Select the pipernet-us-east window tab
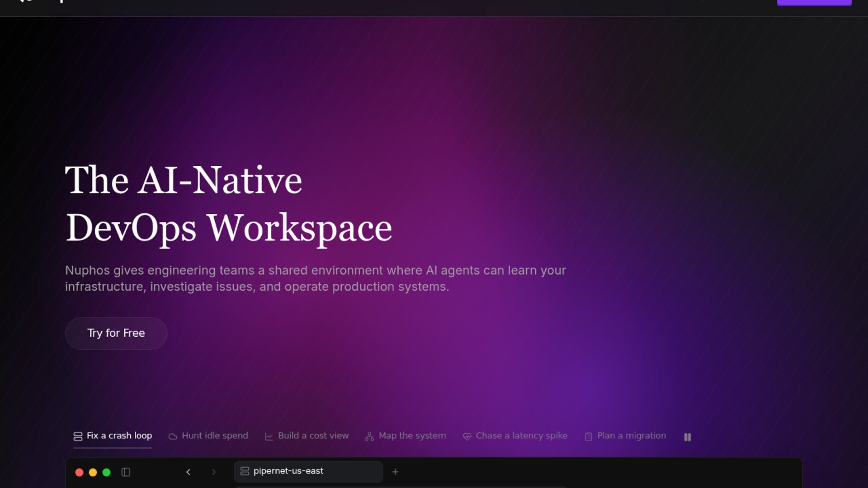 point(308,471)
